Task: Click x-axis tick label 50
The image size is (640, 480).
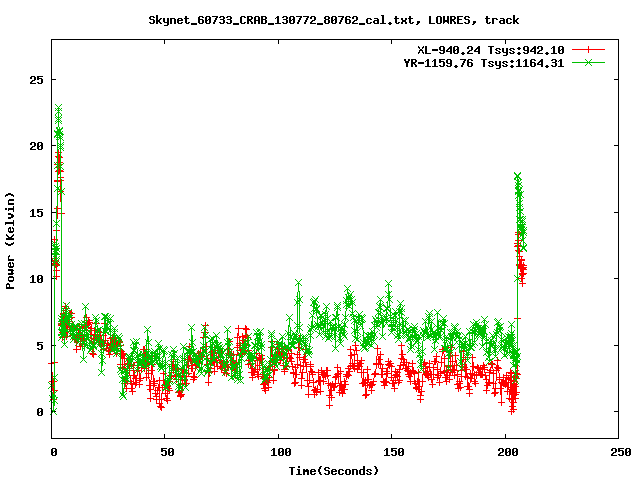Action: pos(167,452)
